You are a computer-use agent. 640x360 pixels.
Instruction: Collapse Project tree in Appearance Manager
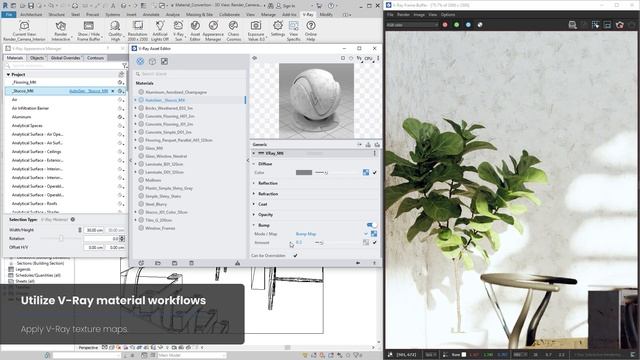(x=8, y=75)
